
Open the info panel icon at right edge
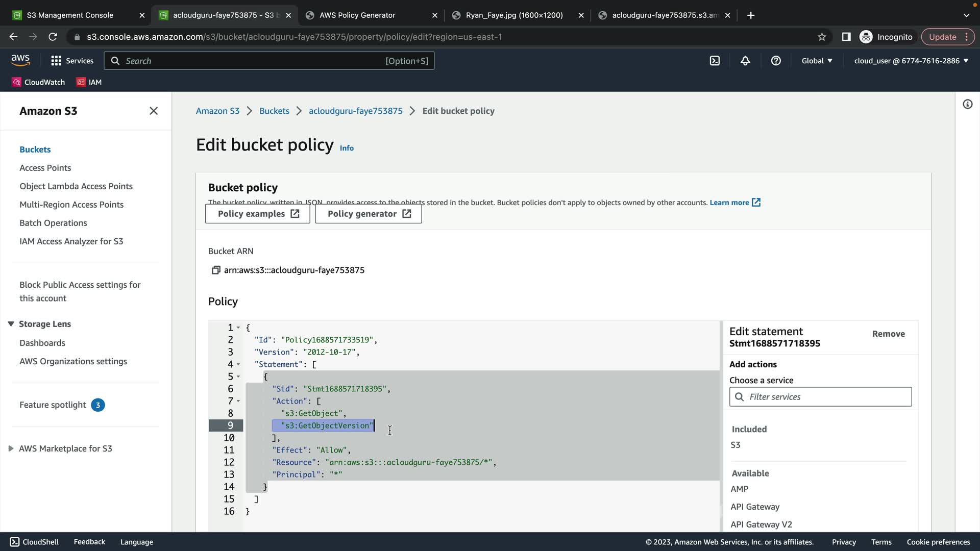(967, 105)
